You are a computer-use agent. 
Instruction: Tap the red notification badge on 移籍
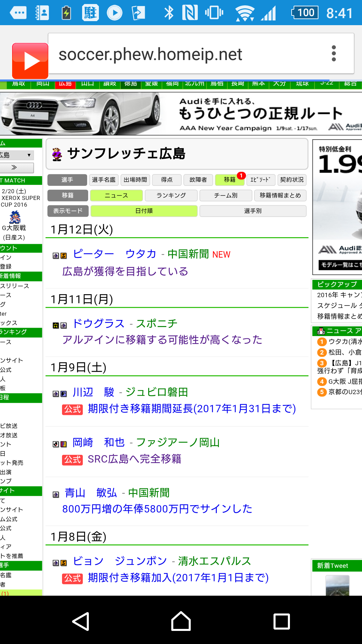click(x=241, y=175)
